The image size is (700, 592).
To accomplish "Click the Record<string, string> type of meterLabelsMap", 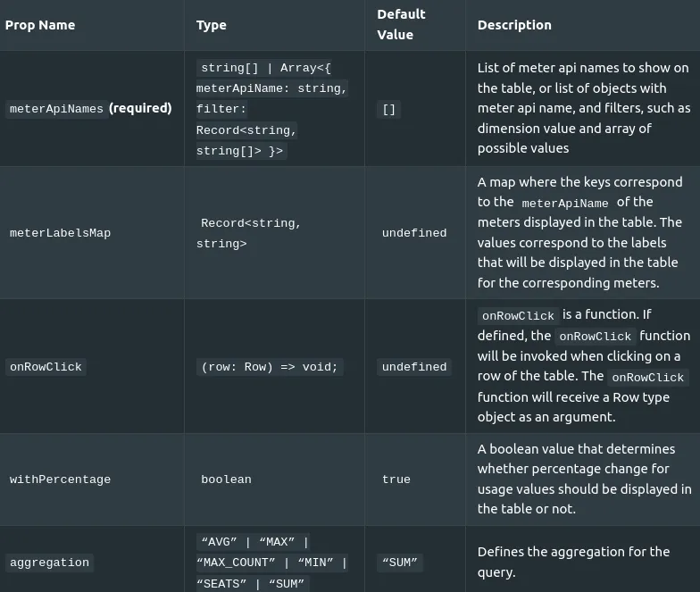I will (x=251, y=233).
